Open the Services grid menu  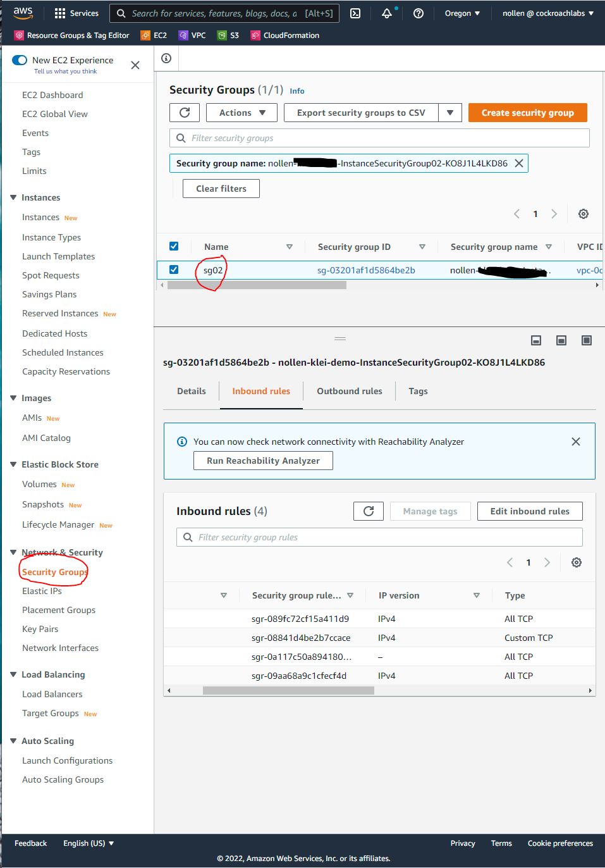pos(76,13)
